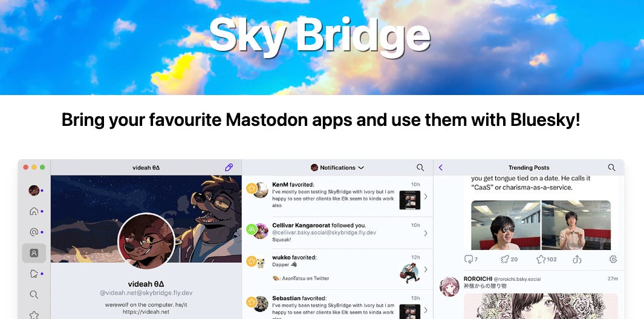The image size is (644, 319).
Task: Click the share icon under the photo post
Action: point(577,259)
